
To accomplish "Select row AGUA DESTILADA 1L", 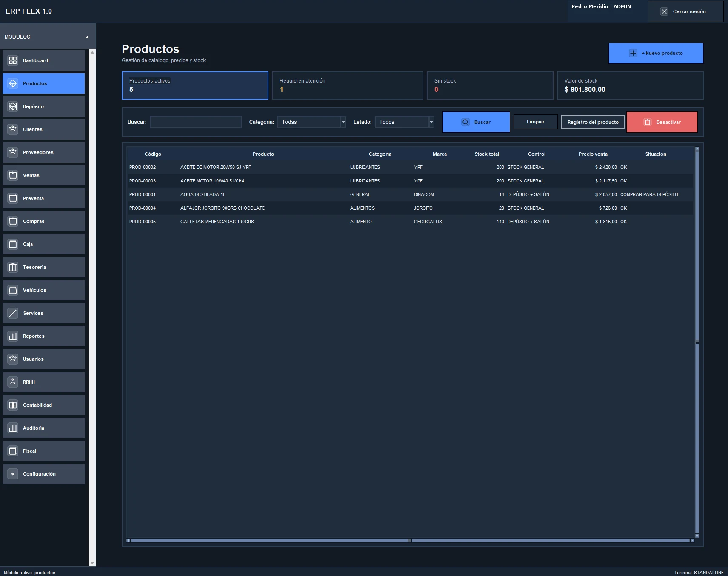I will 410,194.
